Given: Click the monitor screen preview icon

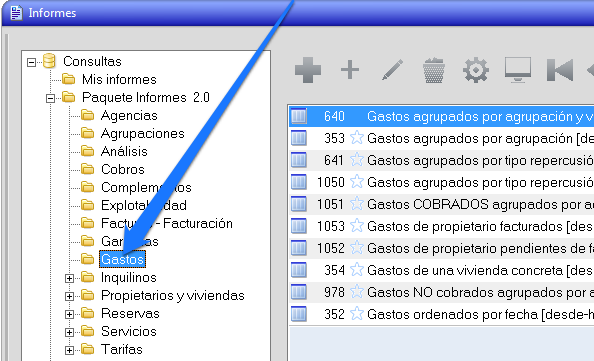Looking at the screenshot, I should coord(518,70).
